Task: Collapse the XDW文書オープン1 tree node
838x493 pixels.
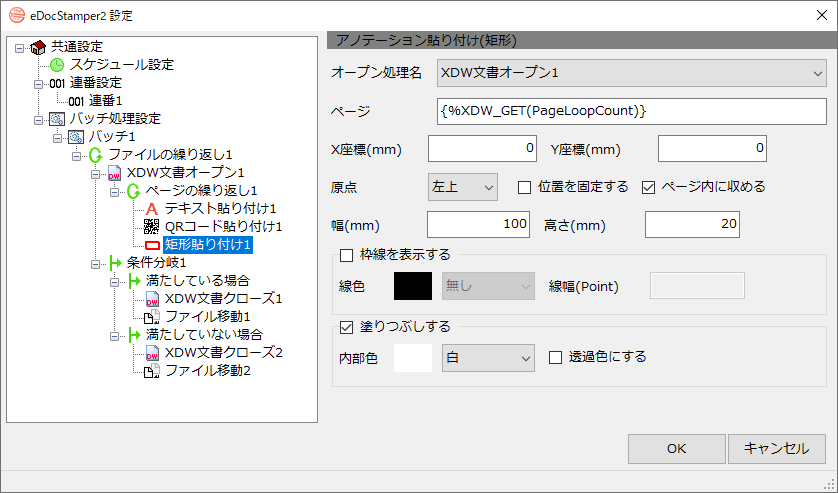Action: pyautogui.click(x=96, y=174)
